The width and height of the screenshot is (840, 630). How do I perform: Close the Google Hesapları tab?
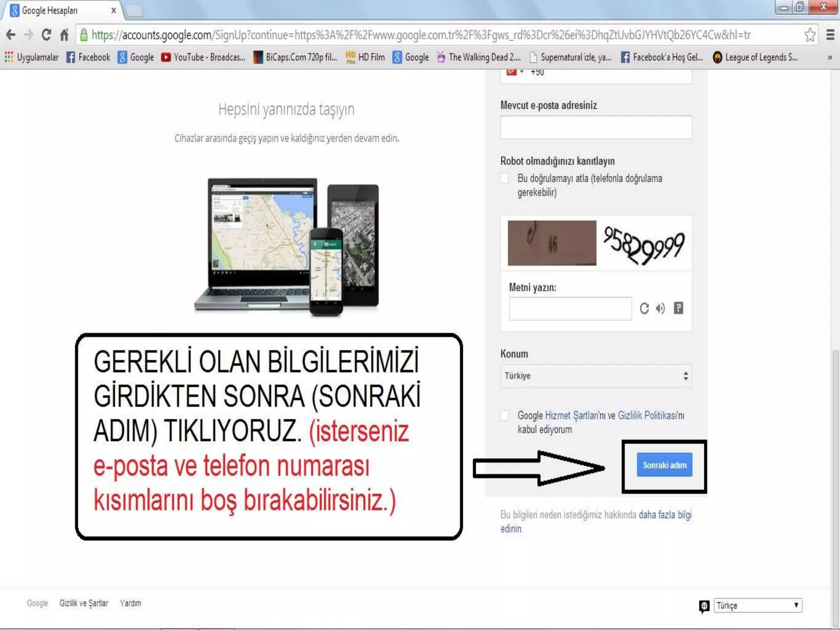point(114,10)
